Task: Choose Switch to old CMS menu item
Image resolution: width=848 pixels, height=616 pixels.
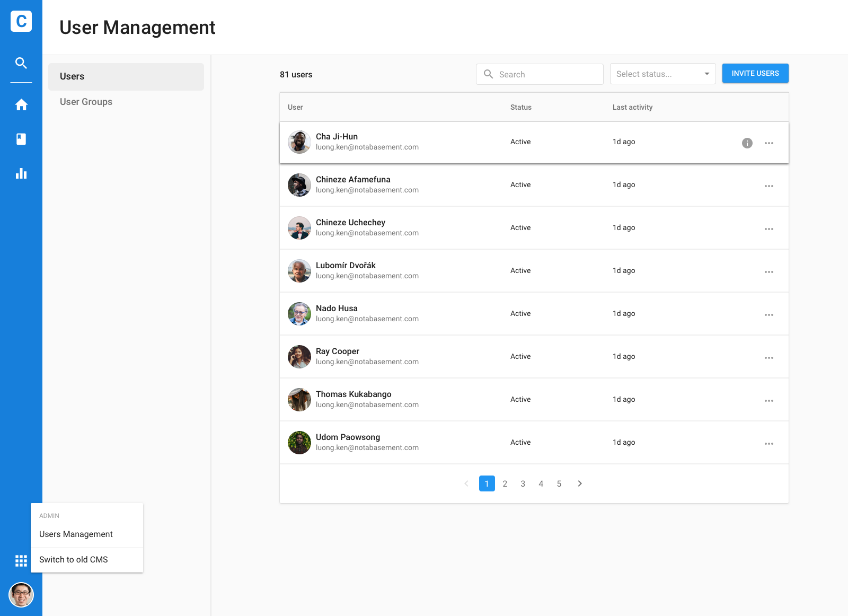Action: point(74,560)
